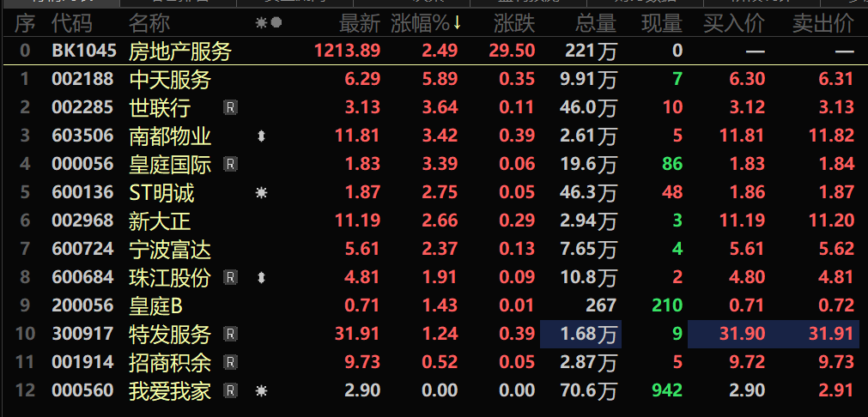This screenshot has height=417, width=868.
Task: Toggle the descending sort arrow next to 涨幅%
Action: pyautogui.click(x=457, y=22)
